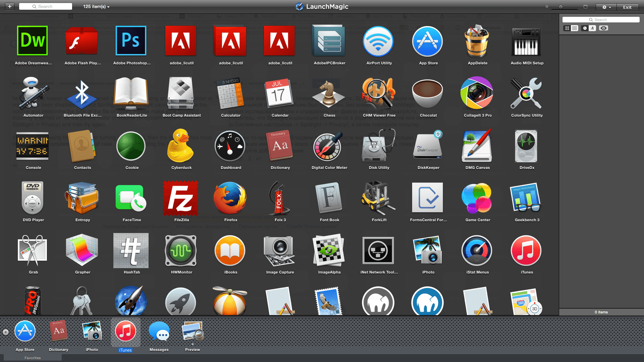Click the icon size slider knob
This screenshot has width=644, height=362.
(561, 7)
